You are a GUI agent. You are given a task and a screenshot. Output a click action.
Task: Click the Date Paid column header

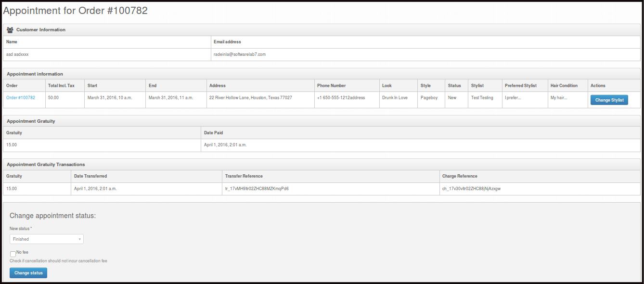(x=214, y=133)
